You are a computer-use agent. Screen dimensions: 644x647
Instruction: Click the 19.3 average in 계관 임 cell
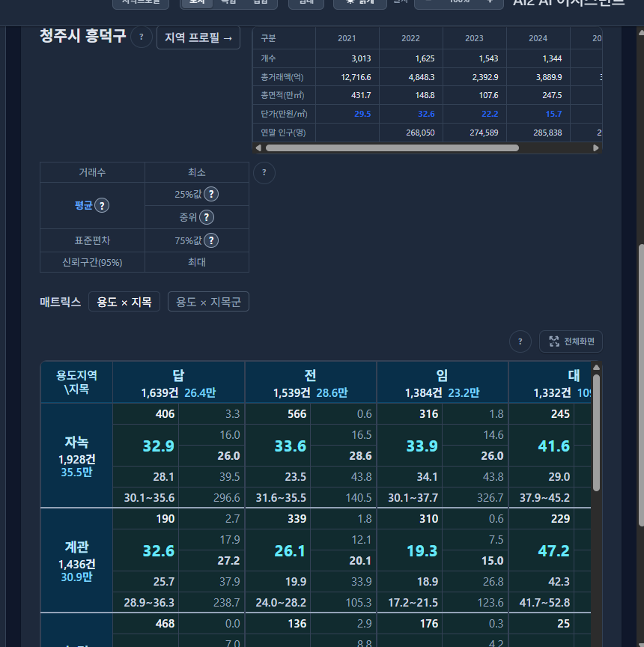click(422, 551)
